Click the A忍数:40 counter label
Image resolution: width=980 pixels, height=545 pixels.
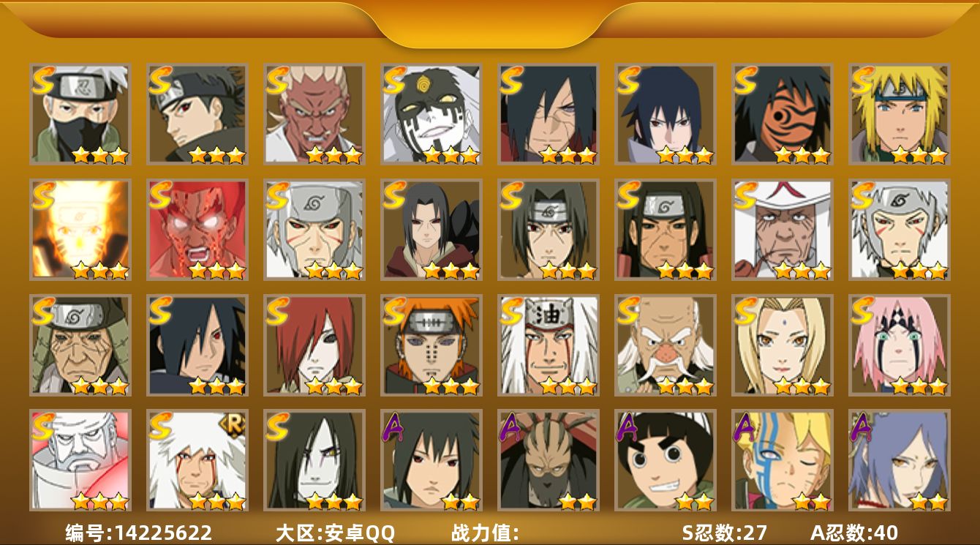pos(854,533)
